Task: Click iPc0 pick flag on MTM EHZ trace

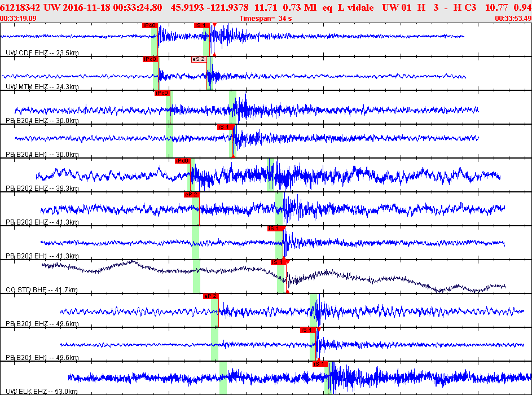Action: coord(151,59)
